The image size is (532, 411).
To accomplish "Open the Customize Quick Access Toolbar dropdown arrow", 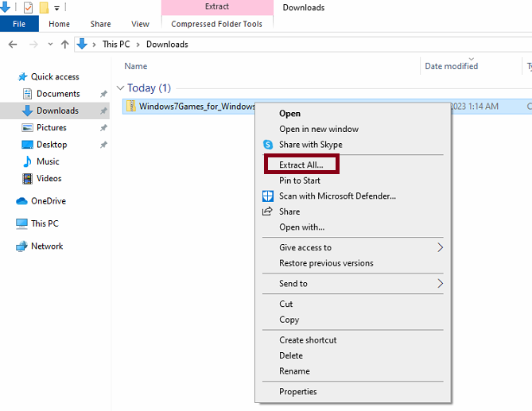I will tap(57, 8).
